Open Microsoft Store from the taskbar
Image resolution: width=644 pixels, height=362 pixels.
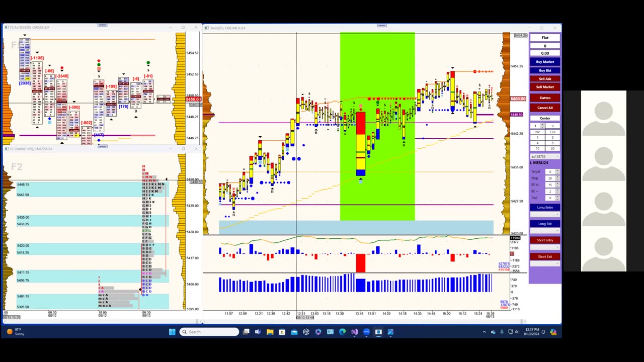282,332
